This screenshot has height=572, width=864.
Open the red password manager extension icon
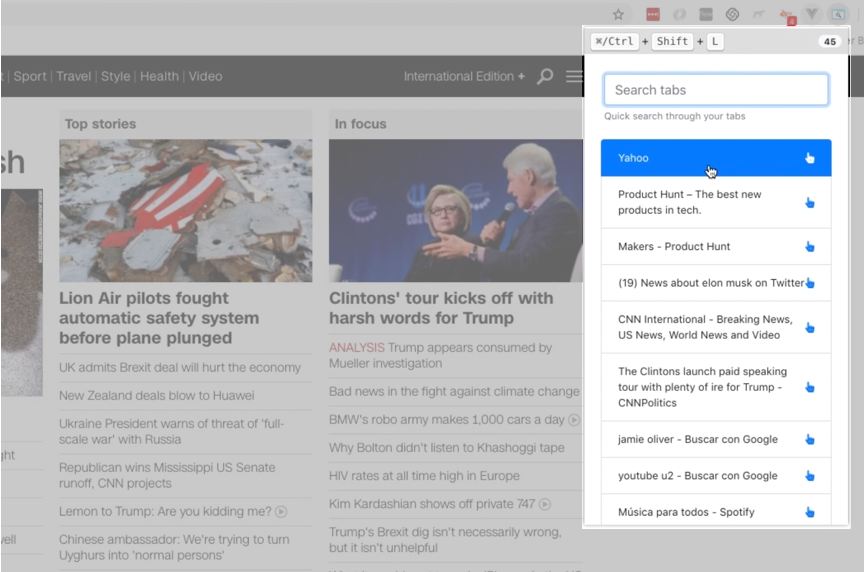click(x=653, y=14)
